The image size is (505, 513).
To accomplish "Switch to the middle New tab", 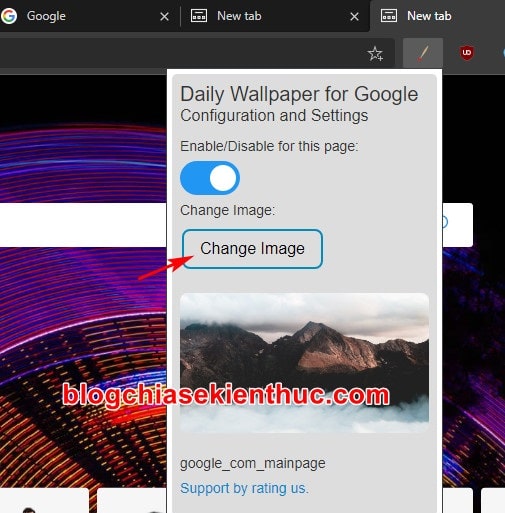I will pyautogui.click(x=275, y=16).
